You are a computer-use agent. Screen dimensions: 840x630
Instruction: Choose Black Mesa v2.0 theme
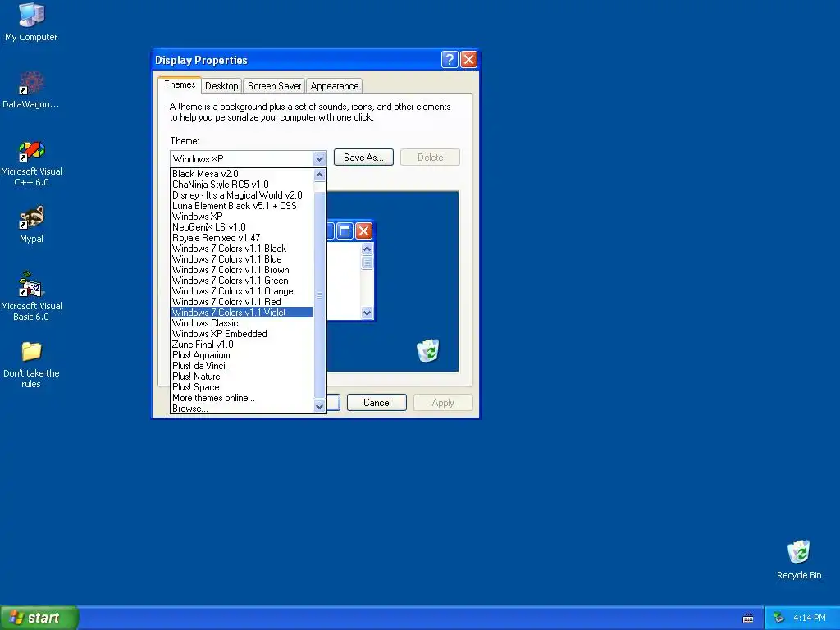(242, 174)
